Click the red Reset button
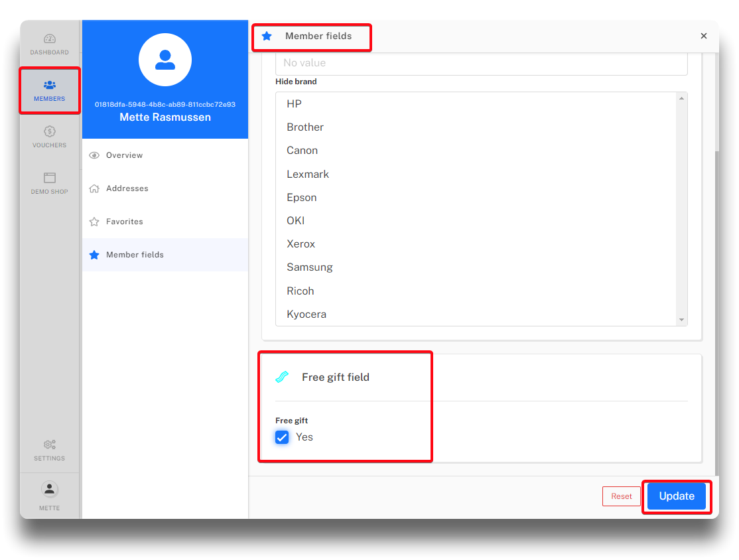The height and width of the screenshot is (560, 739). point(622,496)
